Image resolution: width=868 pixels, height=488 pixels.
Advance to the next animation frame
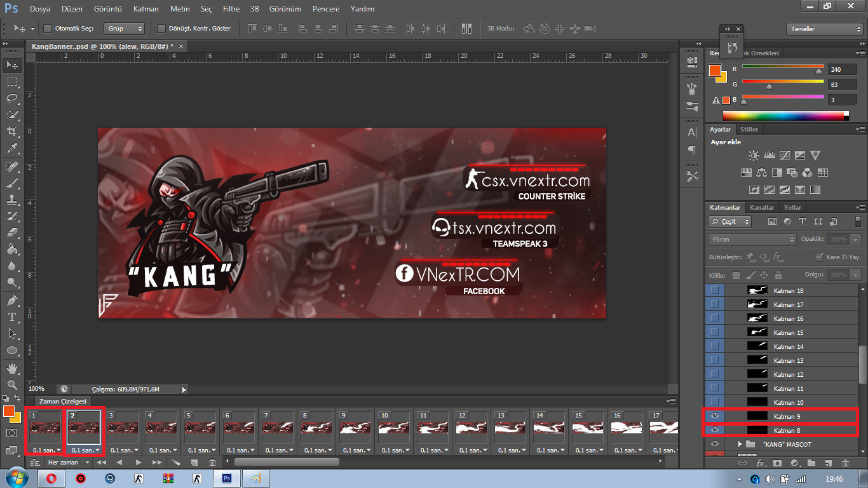[x=157, y=463]
